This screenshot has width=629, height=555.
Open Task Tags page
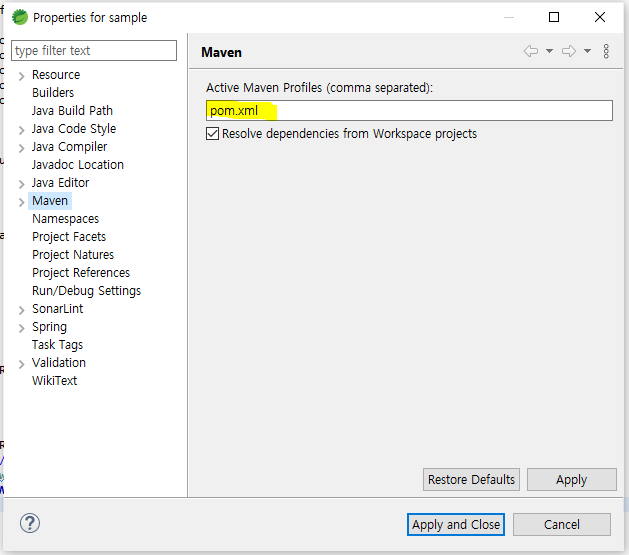[x=57, y=345]
